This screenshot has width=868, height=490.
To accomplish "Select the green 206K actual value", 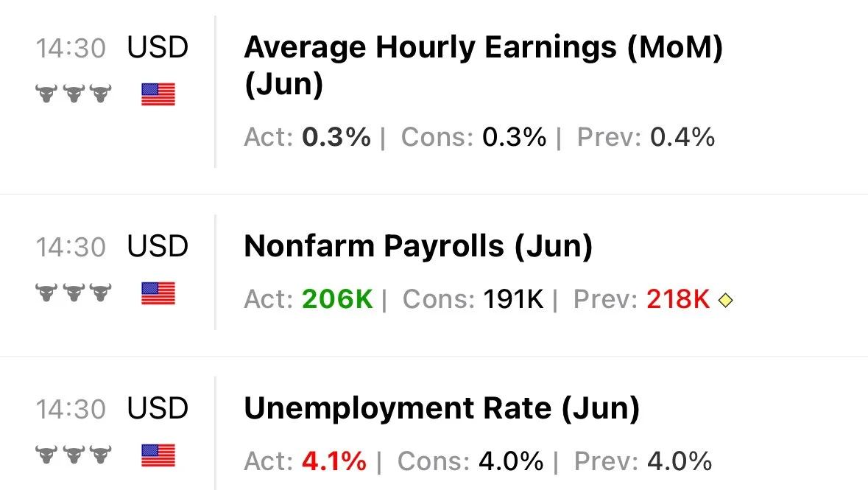I will (x=337, y=299).
